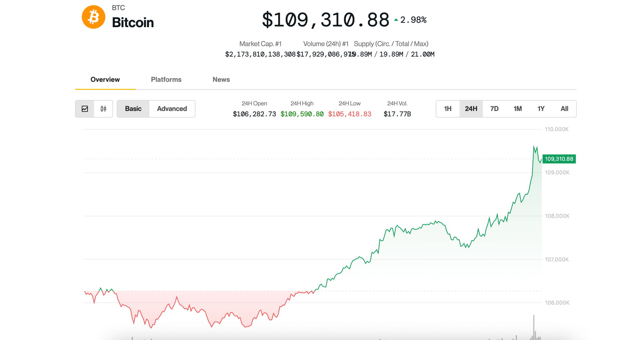The image size is (644, 340).
Task: Click the Overview tab label
Action: tap(105, 79)
